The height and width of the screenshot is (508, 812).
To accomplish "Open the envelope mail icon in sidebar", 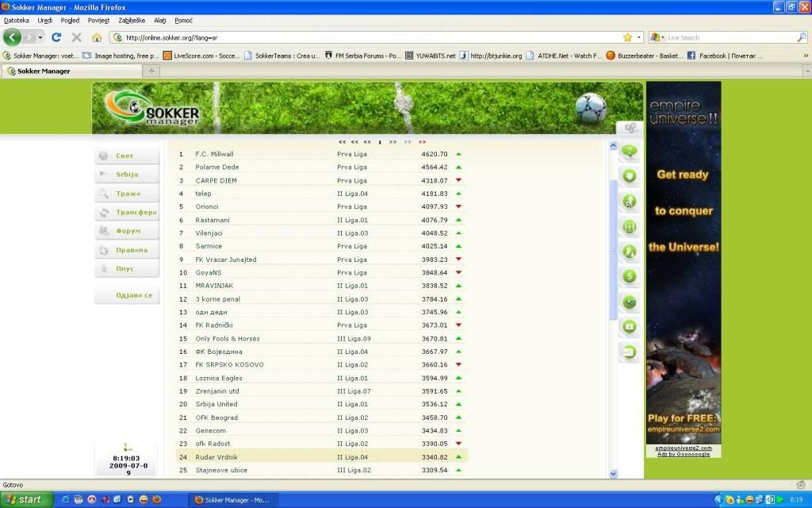I will [629, 352].
